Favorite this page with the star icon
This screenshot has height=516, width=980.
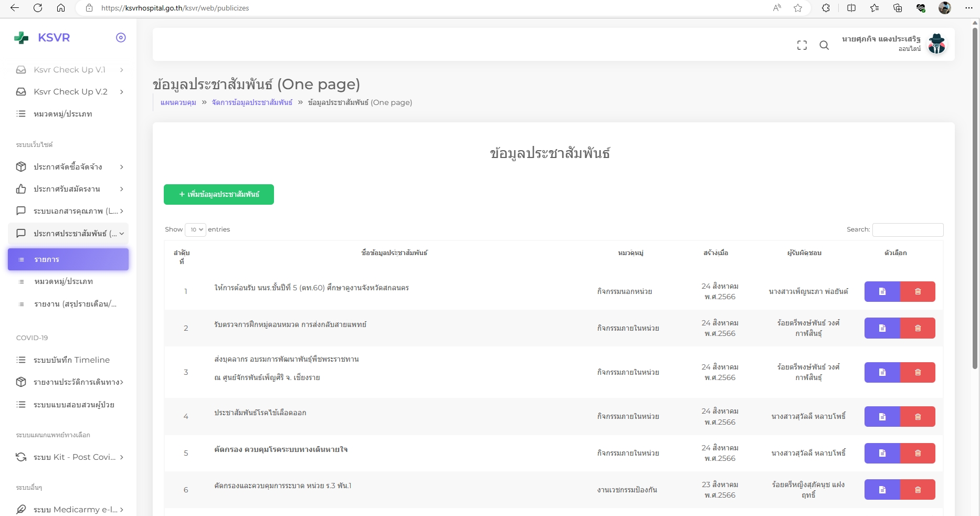coord(798,8)
